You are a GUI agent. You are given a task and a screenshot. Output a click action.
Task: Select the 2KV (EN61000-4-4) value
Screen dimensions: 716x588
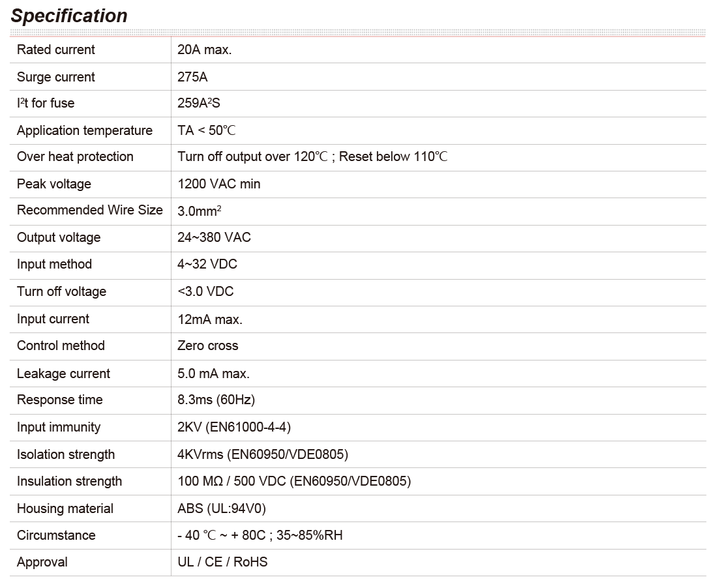pyautogui.click(x=234, y=427)
